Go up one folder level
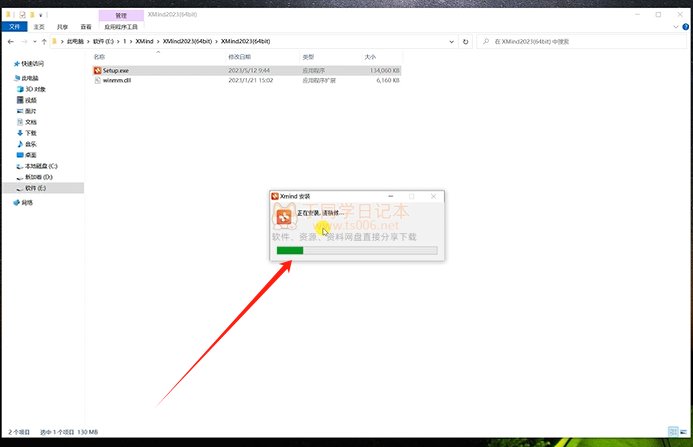Image resolution: width=693 pixels, height=447 pixels. [x=44, y=42]
